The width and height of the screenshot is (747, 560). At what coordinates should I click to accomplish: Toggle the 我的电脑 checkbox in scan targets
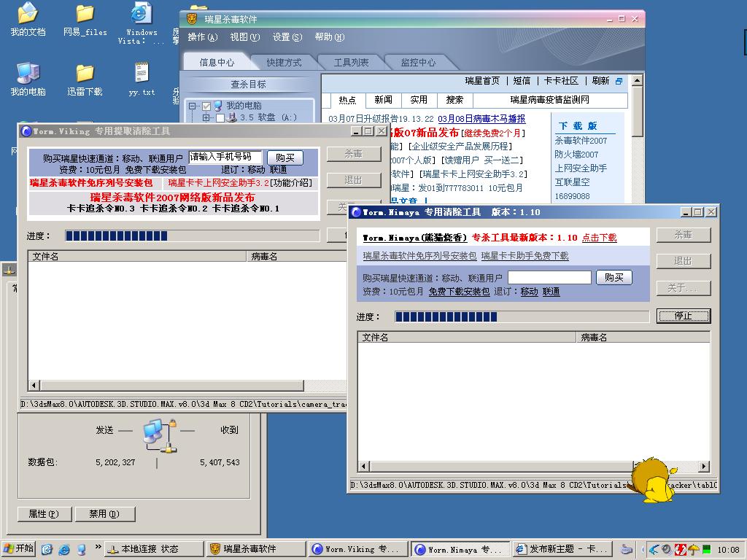coord(206,106)
